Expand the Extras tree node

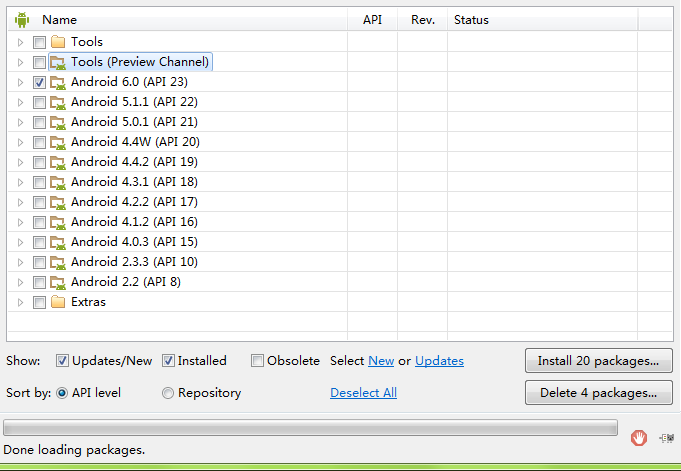tap(20, 302)
